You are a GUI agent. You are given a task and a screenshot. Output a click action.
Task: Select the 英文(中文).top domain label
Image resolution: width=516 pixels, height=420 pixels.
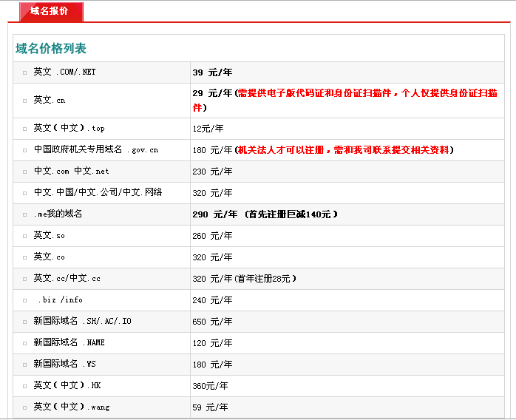tap(69, 129)
